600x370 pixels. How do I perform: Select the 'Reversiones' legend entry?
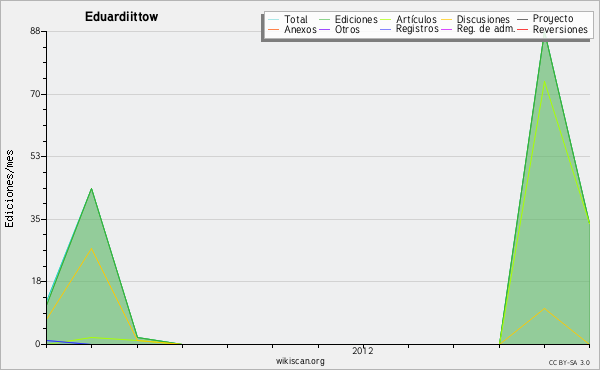560,29
